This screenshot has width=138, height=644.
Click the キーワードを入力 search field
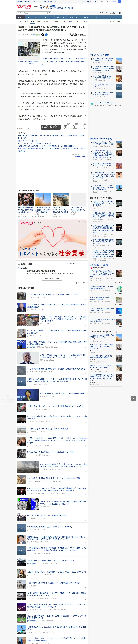(32, 13)
